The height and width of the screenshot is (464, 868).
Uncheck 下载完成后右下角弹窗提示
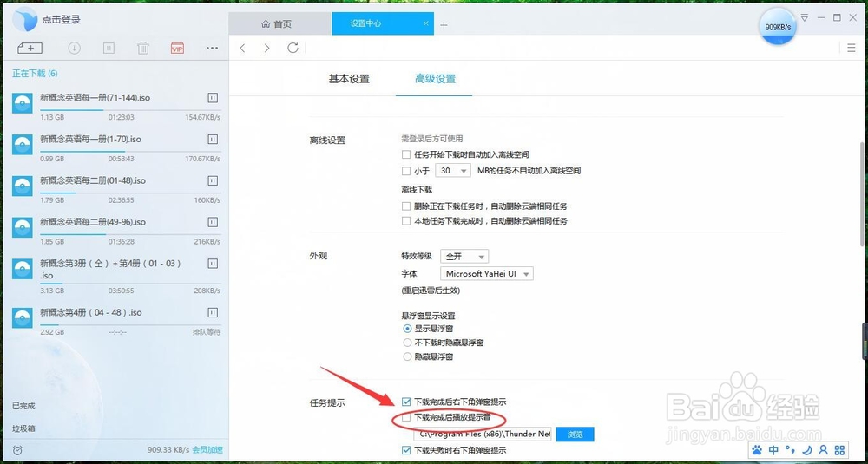(x=406, y=402)
